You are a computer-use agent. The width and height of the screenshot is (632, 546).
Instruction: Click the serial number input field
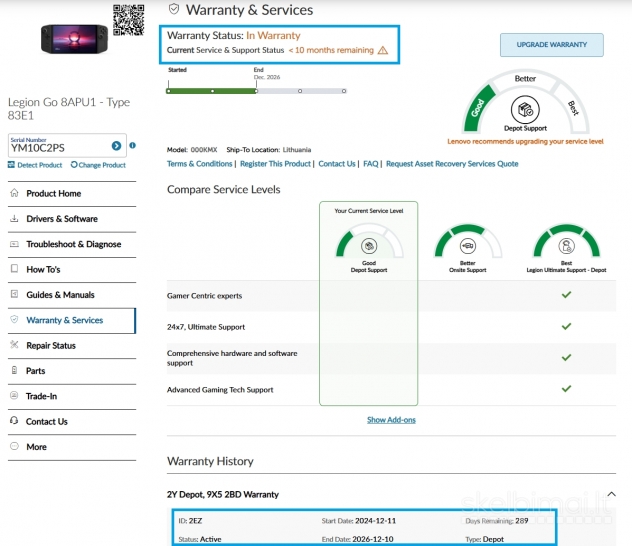pos(58,146)
